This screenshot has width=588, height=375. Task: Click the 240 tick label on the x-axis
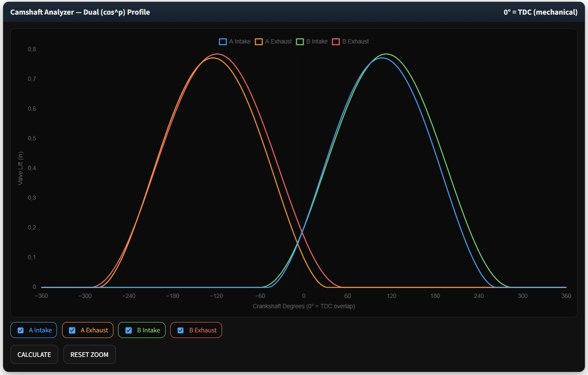[x=479, y=296]
